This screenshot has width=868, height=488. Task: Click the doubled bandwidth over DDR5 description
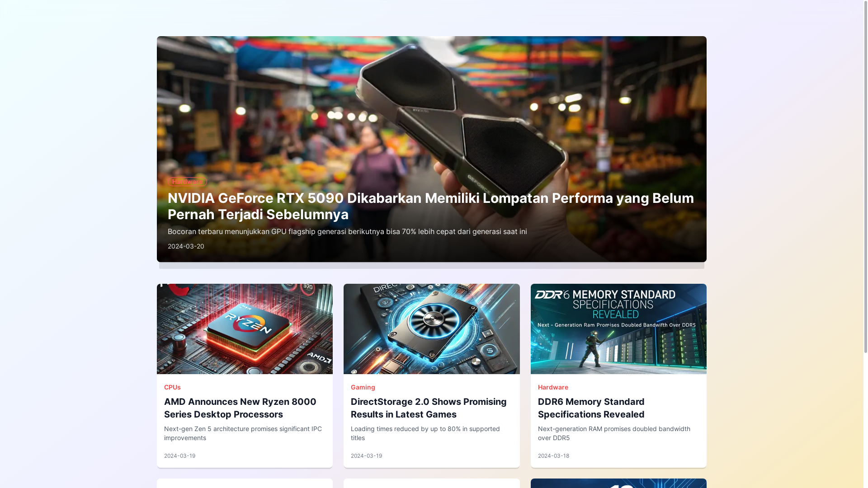click(614, 433)
